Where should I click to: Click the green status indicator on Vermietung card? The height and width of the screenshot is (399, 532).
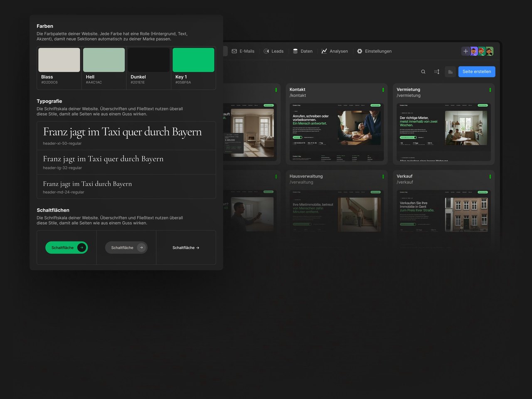pyautogui.click(x=490, y=90)
